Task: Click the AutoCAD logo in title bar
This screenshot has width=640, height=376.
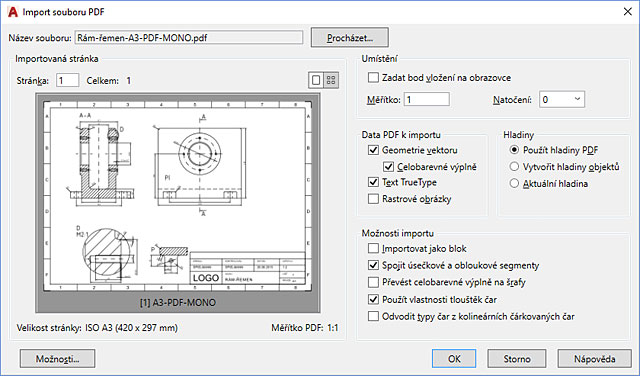Action: [x=13, y=12]
